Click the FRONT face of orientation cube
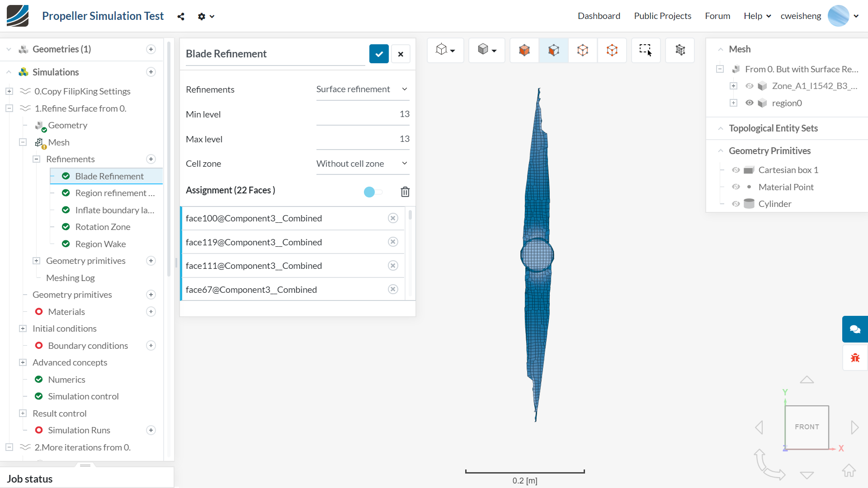Screen dimensions: 868x488 (x=807, y=427)
